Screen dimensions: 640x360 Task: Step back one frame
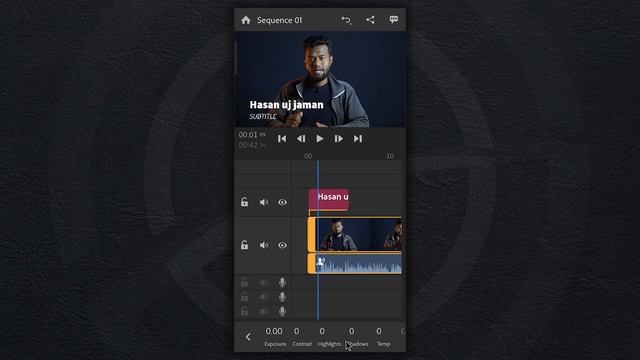pyautogui.click(x=301, y=139)
